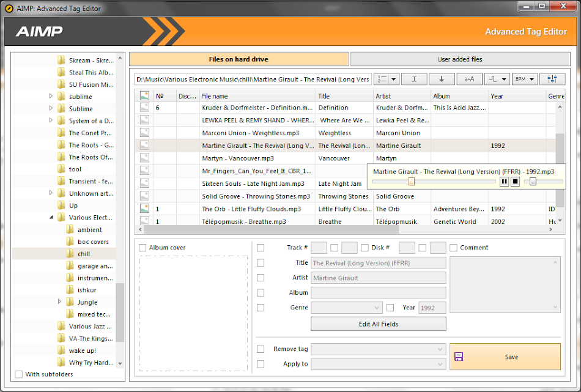This screenshot has height=392, width=581.
Task: Sort by the Title column header
Action: [x=344, y=96]
